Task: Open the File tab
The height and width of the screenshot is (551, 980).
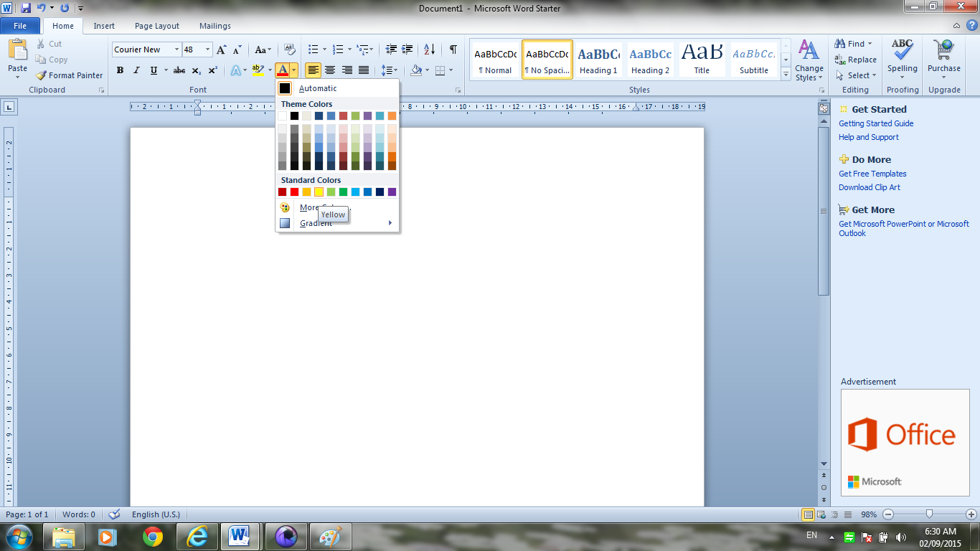Action: 20,26
